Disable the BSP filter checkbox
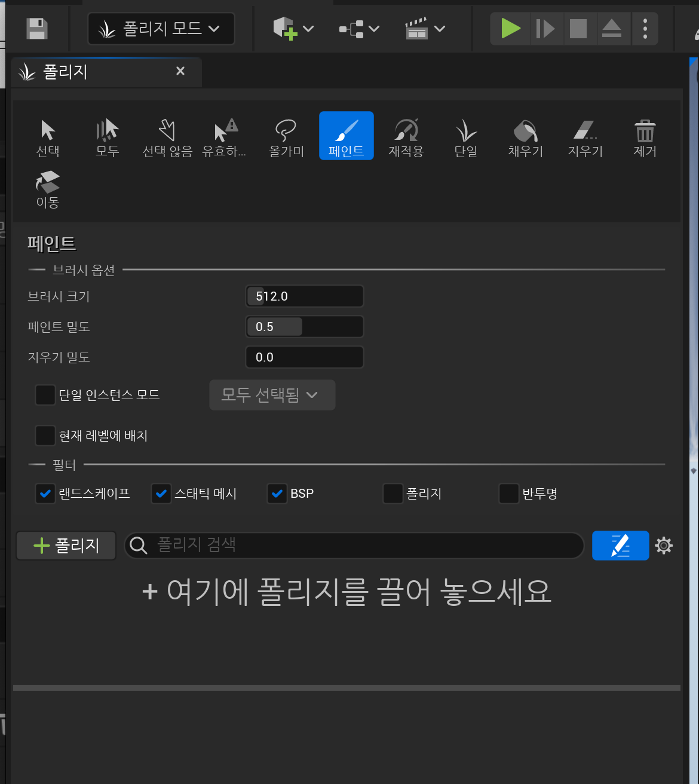 pyautogui.click(x=277, y=494)
